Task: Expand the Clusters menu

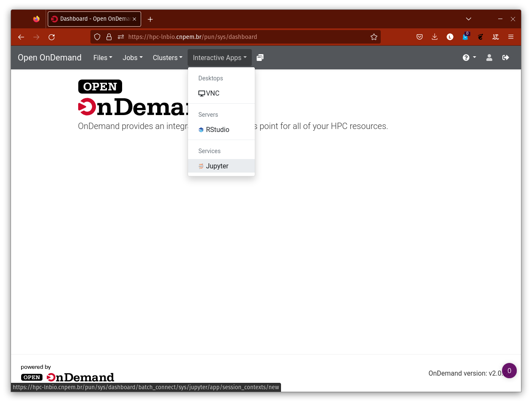Action: click(x=167, y=58)
